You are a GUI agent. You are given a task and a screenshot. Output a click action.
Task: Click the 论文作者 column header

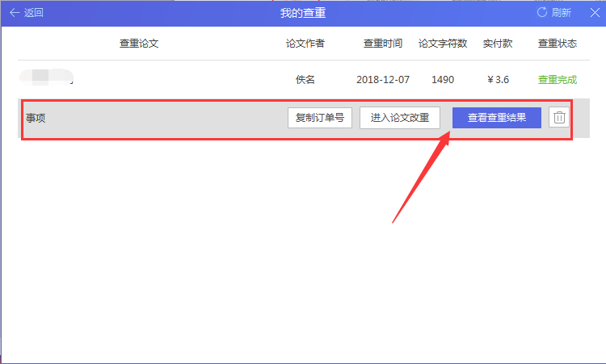pyautogui.click(x=305, y=44)
